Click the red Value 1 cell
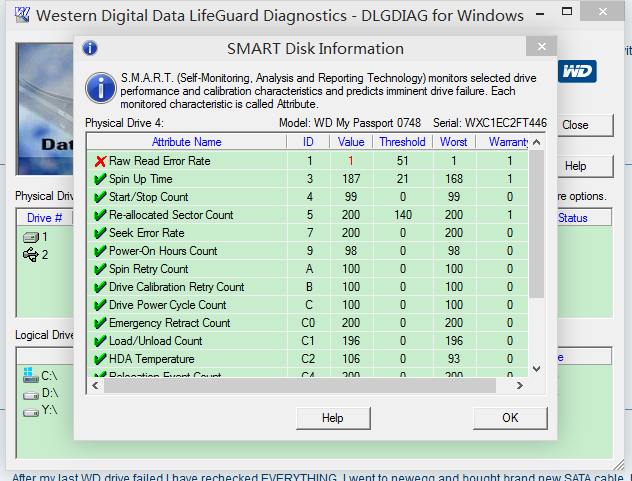This screenshot has height=481, width=632. click(x=351, y=161)
